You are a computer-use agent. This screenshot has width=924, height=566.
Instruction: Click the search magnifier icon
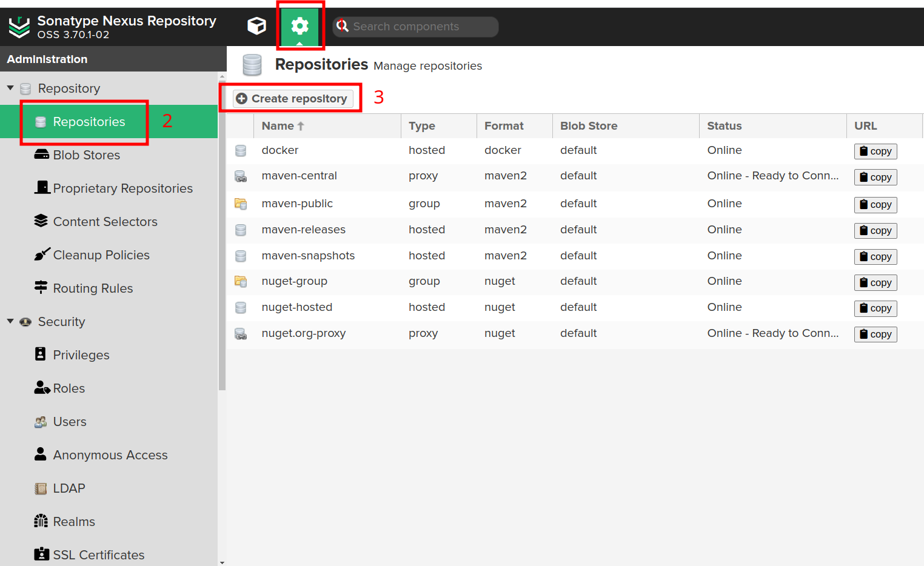pos(343,26)
